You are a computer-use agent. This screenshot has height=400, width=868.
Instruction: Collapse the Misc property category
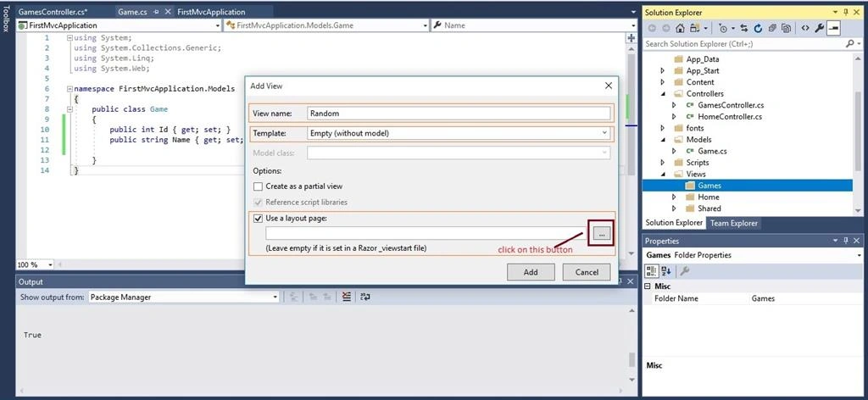tap(648, 286)
